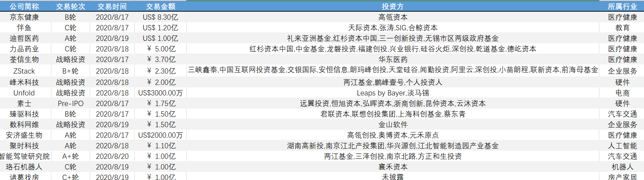Select the 机器人 industry cell
Viewport: 644px width, 180px height.
622,167
